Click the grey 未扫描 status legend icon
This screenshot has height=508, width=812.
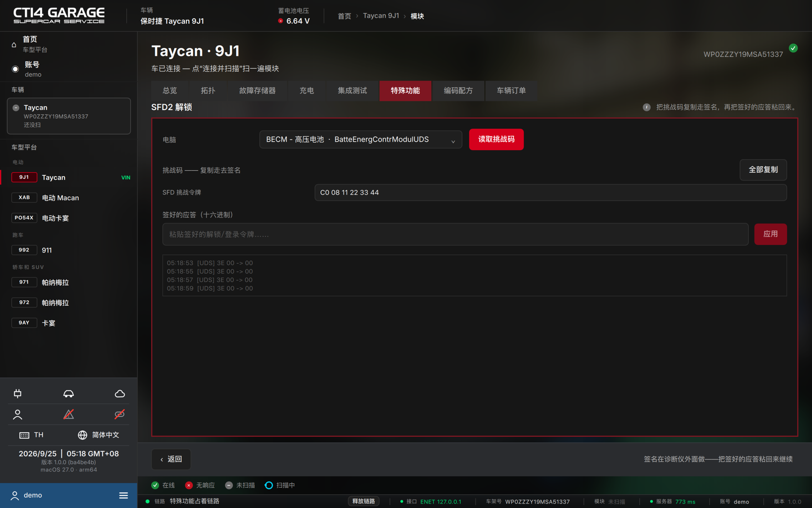229,485
